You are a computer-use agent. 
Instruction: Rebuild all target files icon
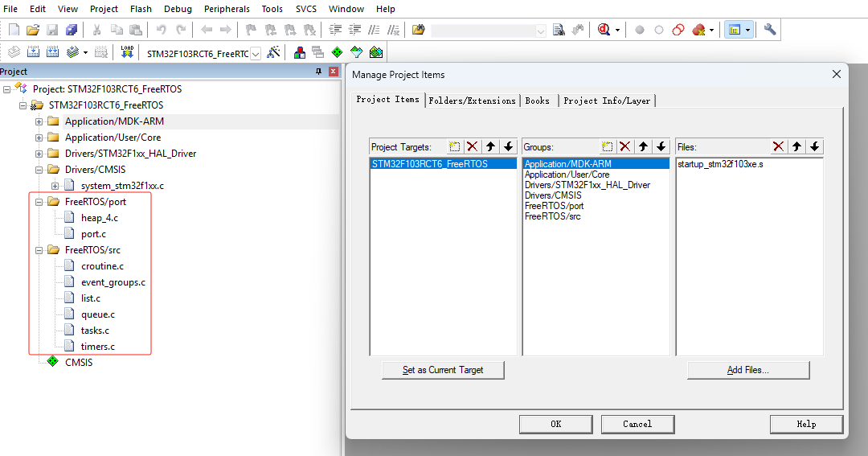(x=52, y=52)
